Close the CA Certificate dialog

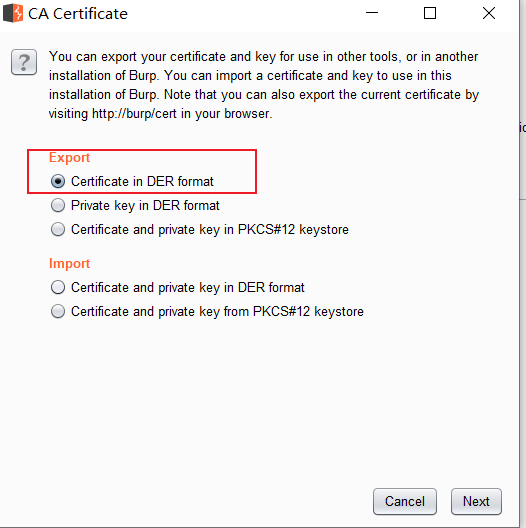click(x=489, y=13)
